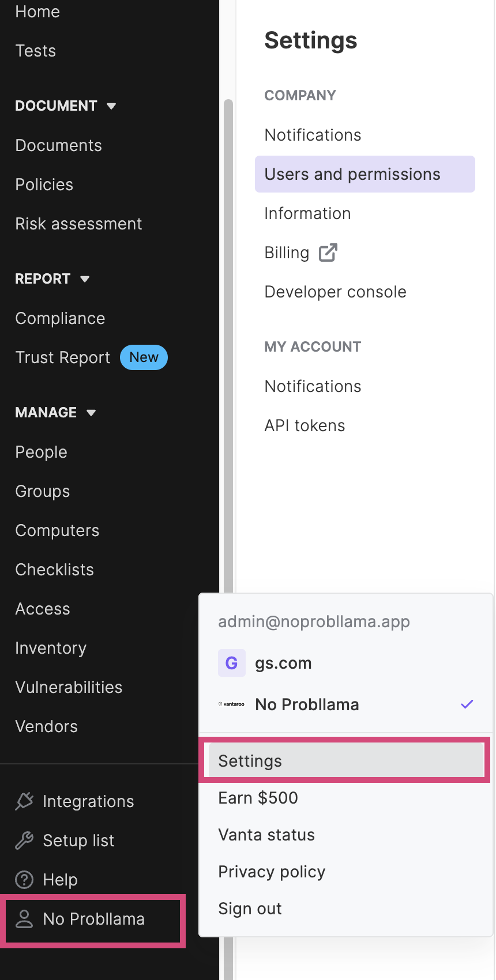The height and width of the screenshot is (980, 496).
Task: Choose Settings in the account popup menu
Action: (x=345, y=760)
